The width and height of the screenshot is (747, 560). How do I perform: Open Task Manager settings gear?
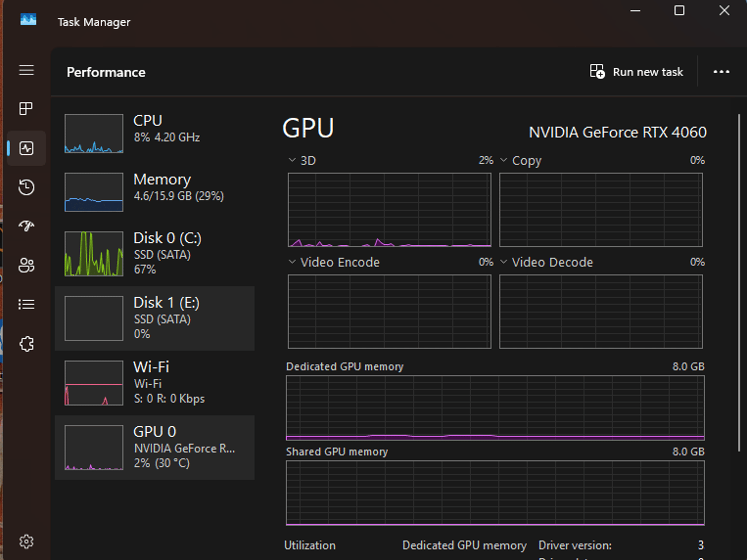(x=26, y=542)
